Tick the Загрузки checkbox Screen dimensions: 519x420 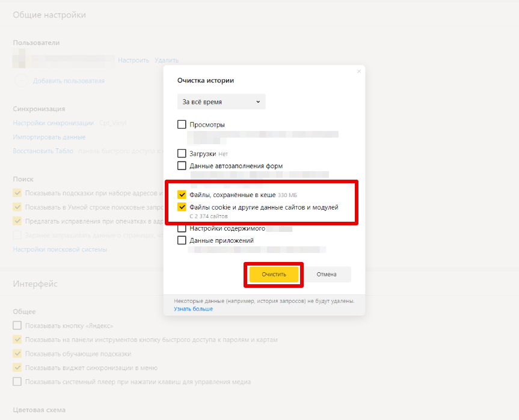pyautogui.click(x=182, y=153)
